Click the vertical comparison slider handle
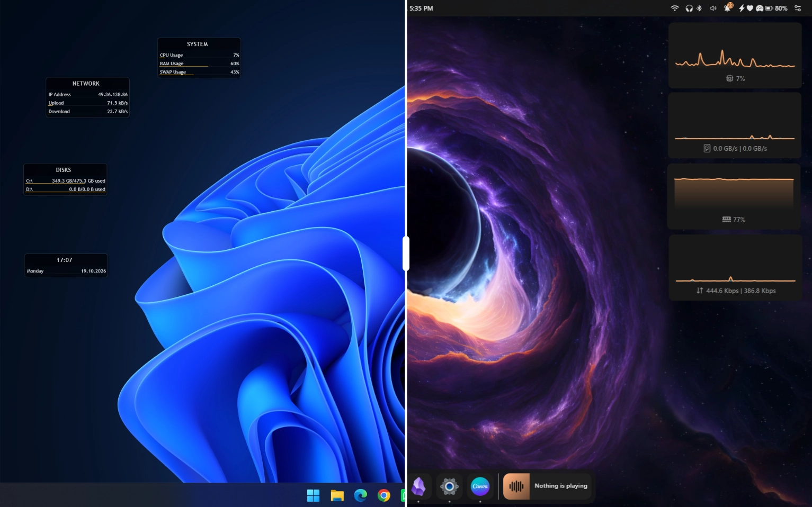This screenshot has height=507, width=812. [406, 253]
